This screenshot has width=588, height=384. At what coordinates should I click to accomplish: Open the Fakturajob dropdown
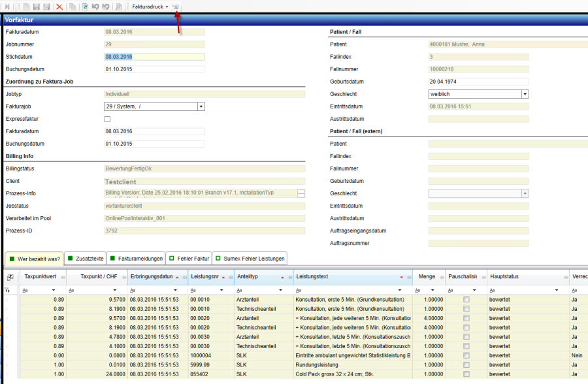click(201, 106)
